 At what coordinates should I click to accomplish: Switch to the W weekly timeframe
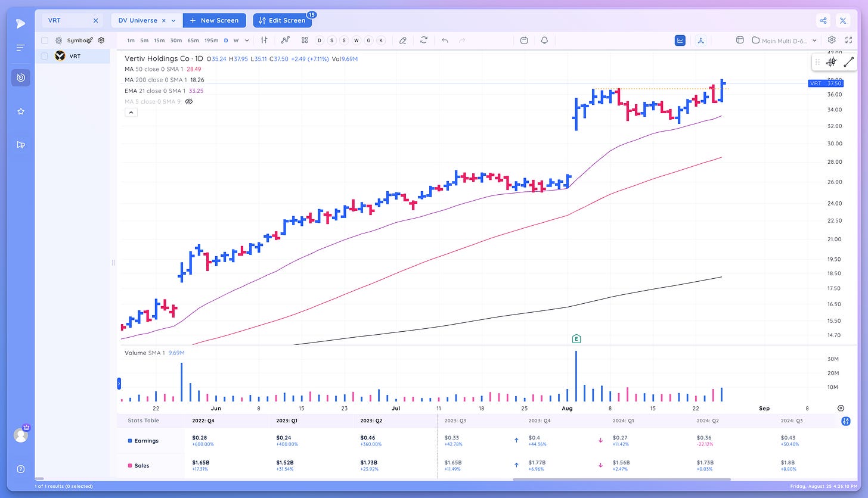(x=236, y=41)
